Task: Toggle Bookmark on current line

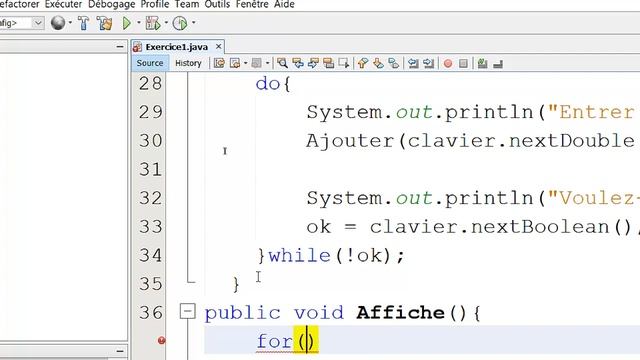Action: tap(393, 63)
